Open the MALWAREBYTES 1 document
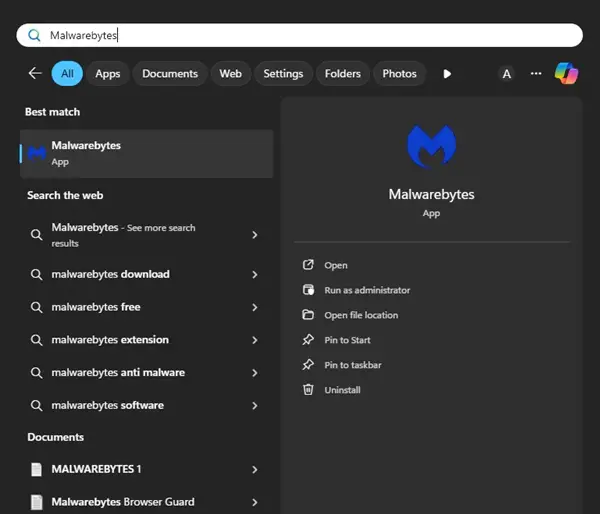The height and width of the screenshot is (514, 600). [147, 469]
